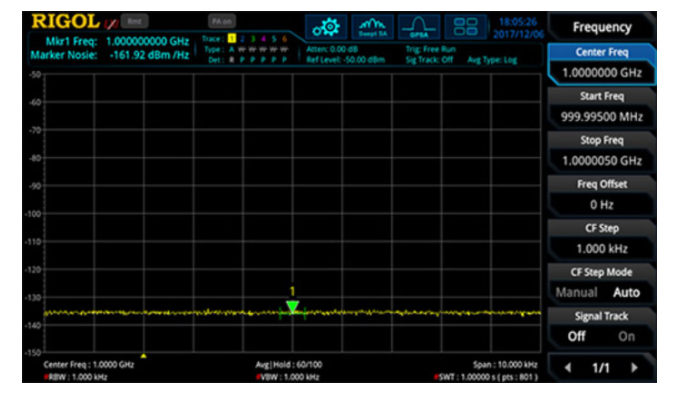Image resolution: width=675 pixels, height=395 pixels.
Task: Select yellow trace 1 indicator
Action: pos(232,39)
